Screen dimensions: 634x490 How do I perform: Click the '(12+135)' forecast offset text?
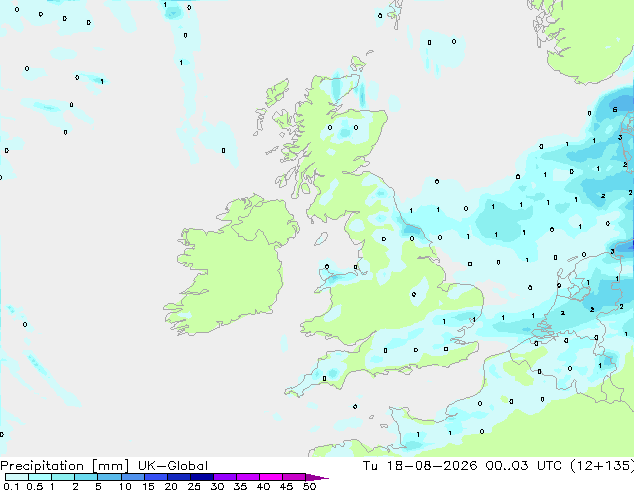[x=602, y=466]
